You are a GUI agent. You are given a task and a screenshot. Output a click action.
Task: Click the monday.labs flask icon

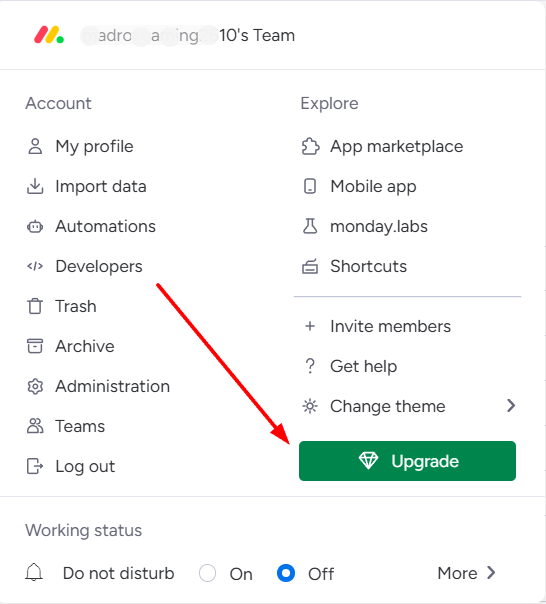pyautogui.click(x=310, y=226)
